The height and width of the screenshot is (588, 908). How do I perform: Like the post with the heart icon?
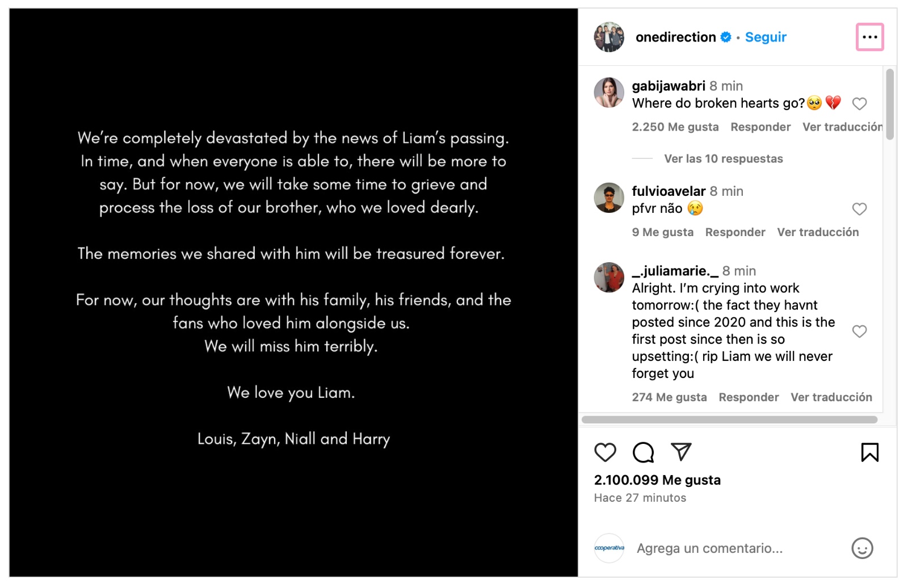pyautogui.click(x=605, y=452)
